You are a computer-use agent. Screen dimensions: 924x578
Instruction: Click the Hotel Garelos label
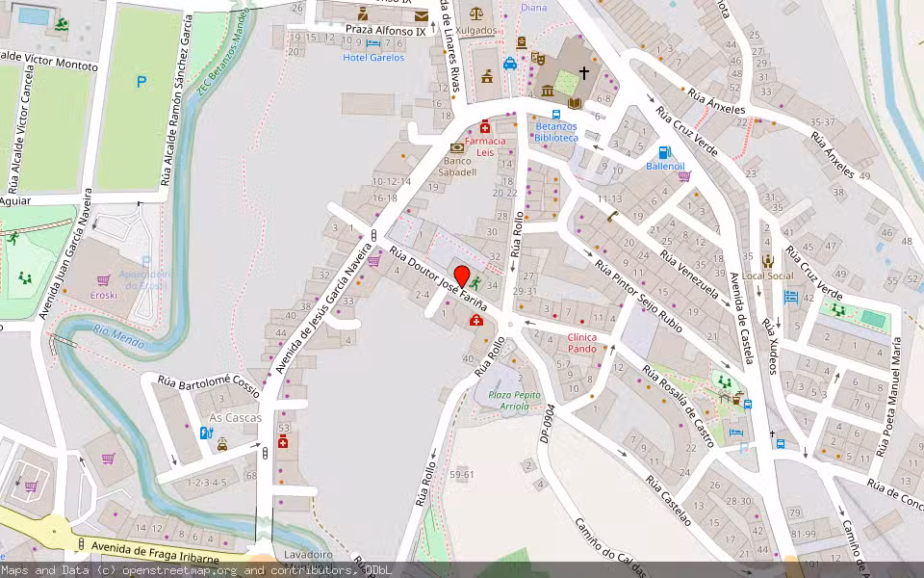[375, 58]
